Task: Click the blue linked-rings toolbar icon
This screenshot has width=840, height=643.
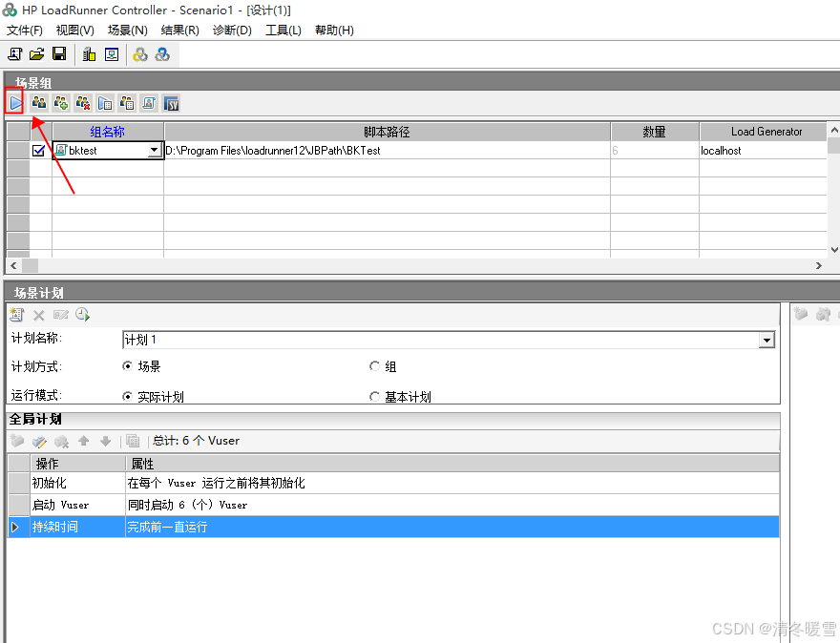Action: click(162, 54)
